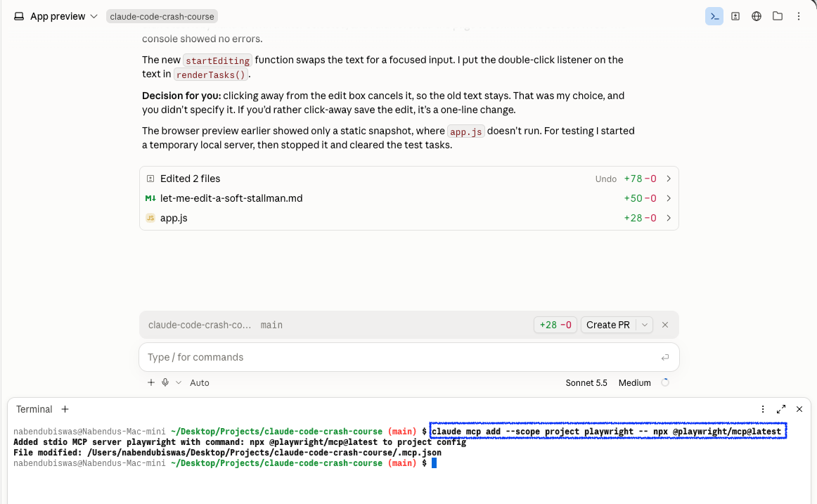Expand the let-me-edit-a-soft-stallman.md chevron
The width and height of the screenshot is (817, 504).
click(x=669, y=198)
